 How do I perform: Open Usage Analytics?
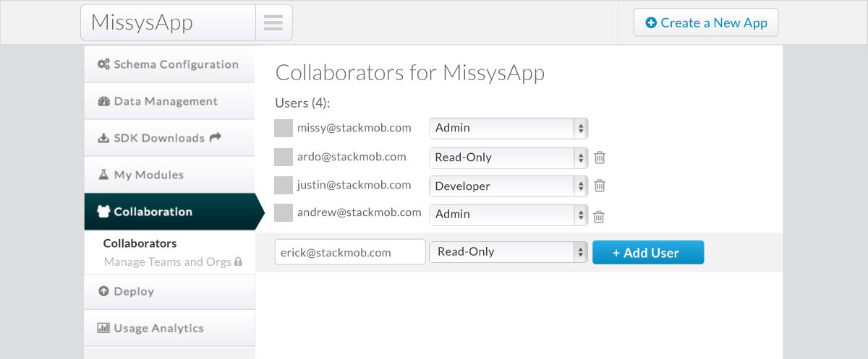pyautogui.click(x=169, y=328)
